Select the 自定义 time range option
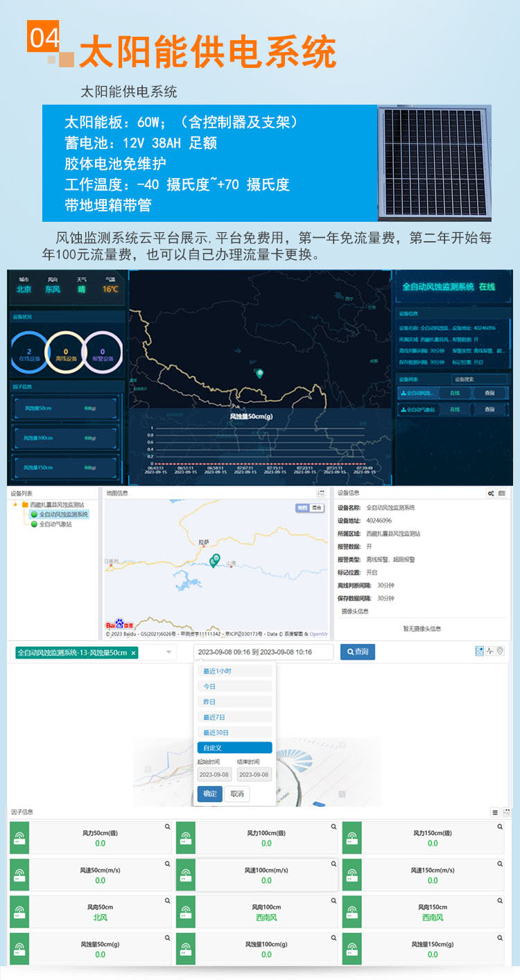The image size is (520, 980). (x=234, y=748)
